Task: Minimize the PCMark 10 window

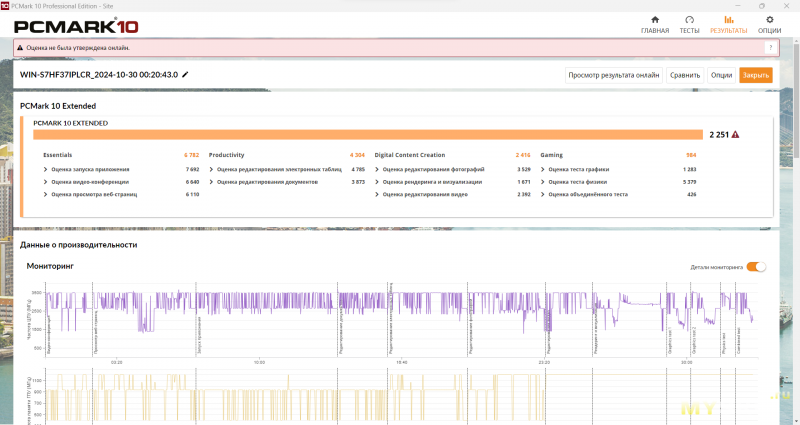Action: [x=738, y=6]
